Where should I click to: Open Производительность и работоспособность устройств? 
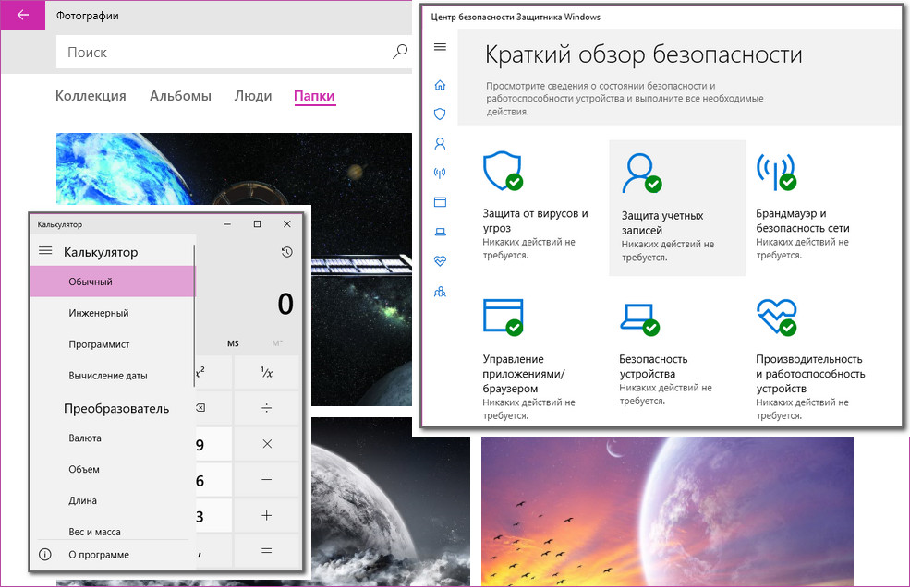(810, 374)
